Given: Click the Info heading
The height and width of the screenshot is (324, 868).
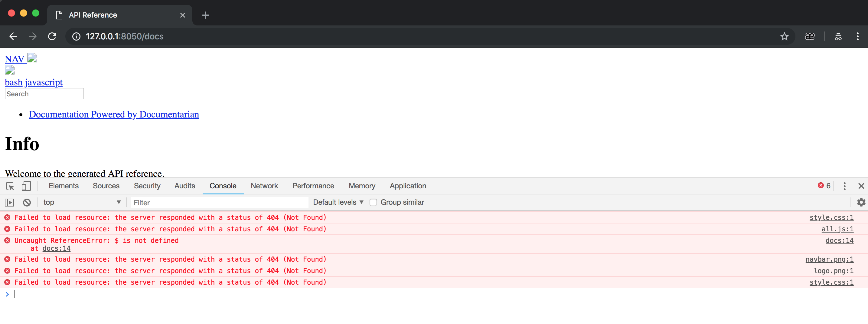Looking at the screenshot, I should coord(22,144).
